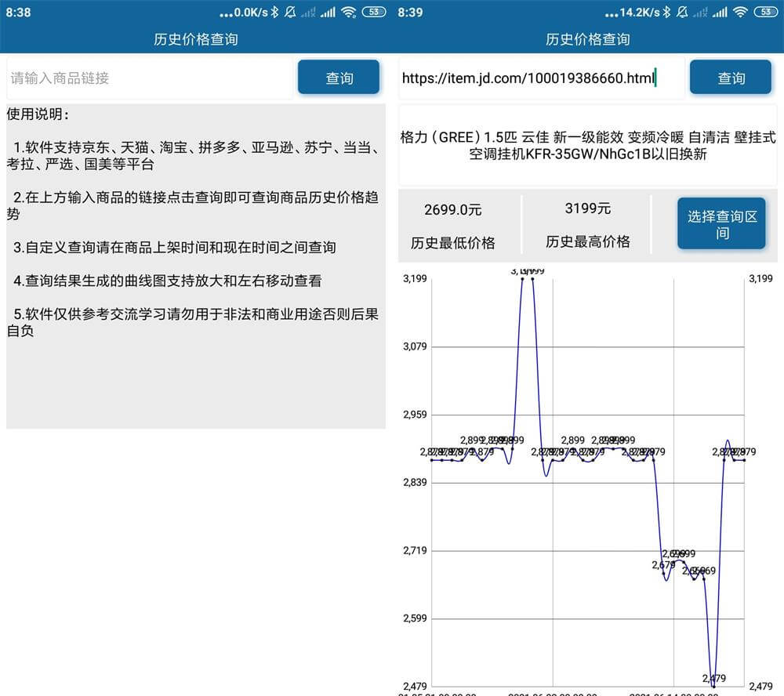The image size is (784, 696).
Task: Select the 使用说明 heading text
Action: [x=38, y=114]
